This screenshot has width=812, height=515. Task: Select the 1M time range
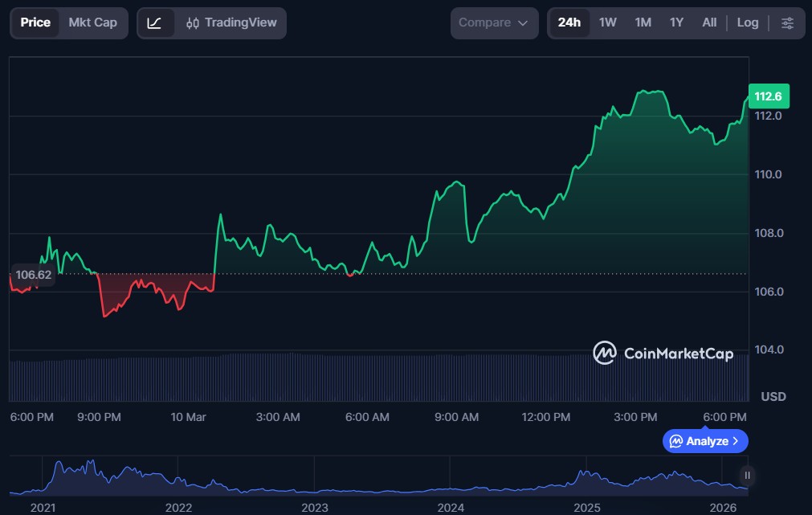[643, 22]
